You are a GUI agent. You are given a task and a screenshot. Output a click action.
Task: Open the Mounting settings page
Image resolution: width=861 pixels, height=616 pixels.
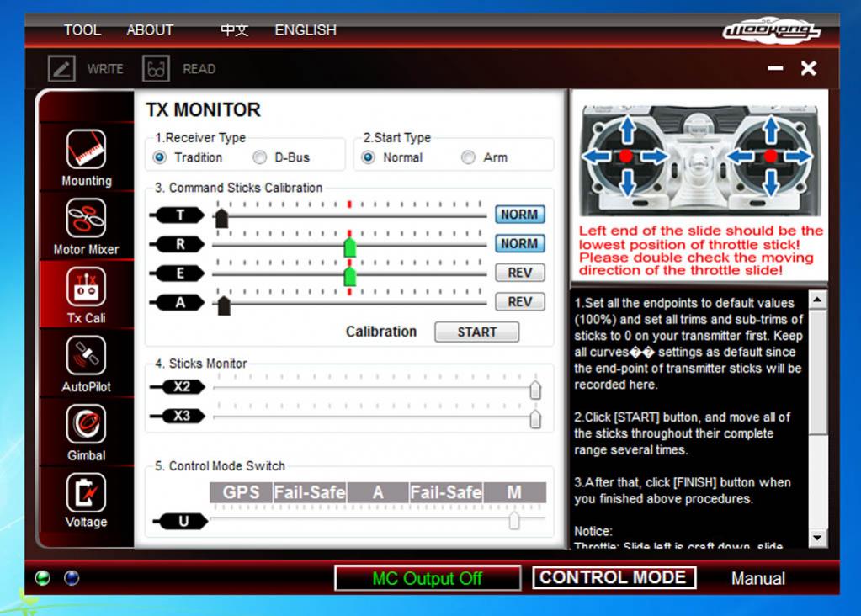pyautogui.click(x=86, y=150)
